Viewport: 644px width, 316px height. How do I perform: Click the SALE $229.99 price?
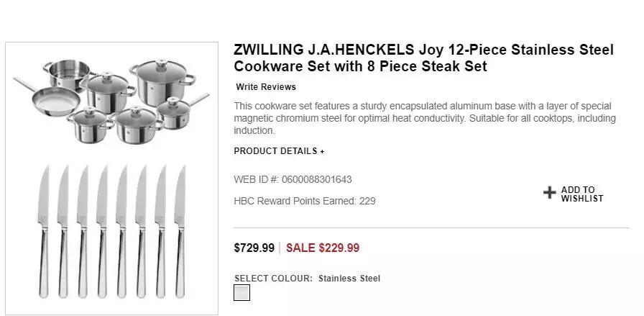323,248
